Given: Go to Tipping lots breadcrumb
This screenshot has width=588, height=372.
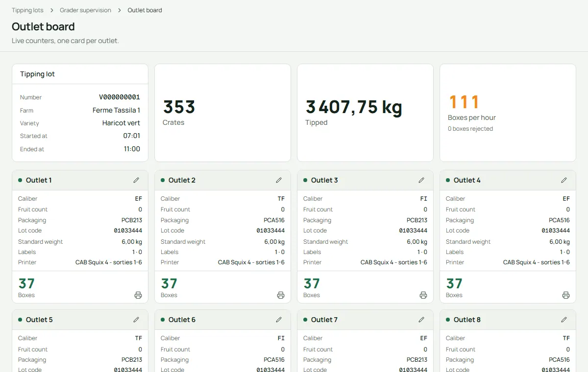Looking at the screenshot, I should click(27, 10).
